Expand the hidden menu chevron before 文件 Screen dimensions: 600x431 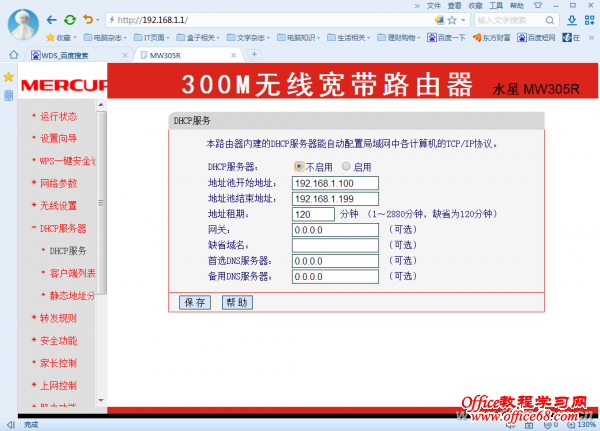(x=417, y=6)
